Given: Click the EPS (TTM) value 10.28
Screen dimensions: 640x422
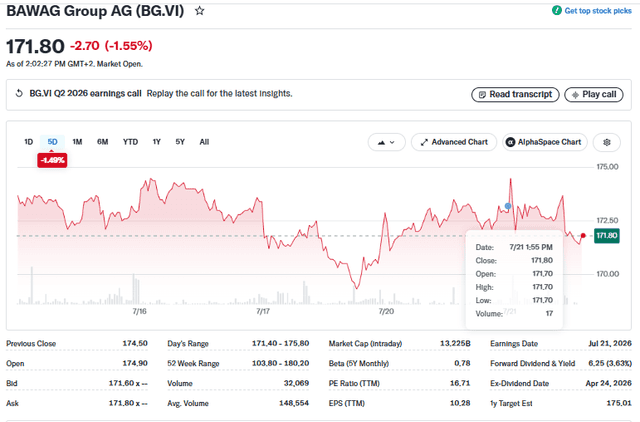Looking at the screenshot, I should 460,403.
